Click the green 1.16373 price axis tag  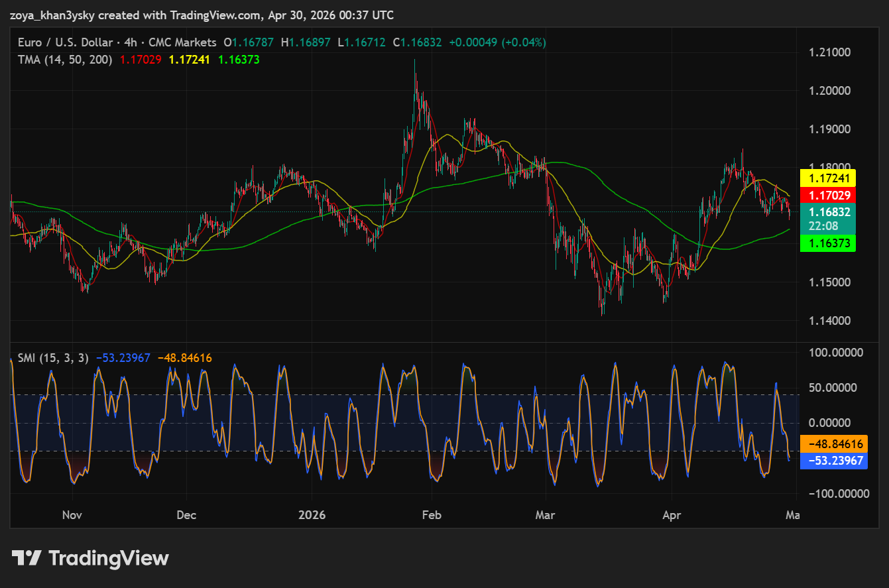click(x=828, y=243)
